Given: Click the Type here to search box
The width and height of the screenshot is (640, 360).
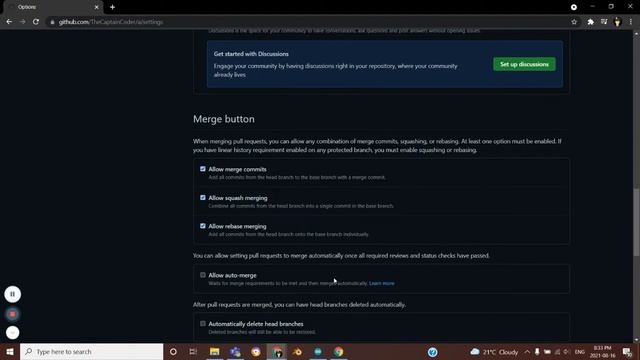Looking at the screenshot, I should 91,351.
